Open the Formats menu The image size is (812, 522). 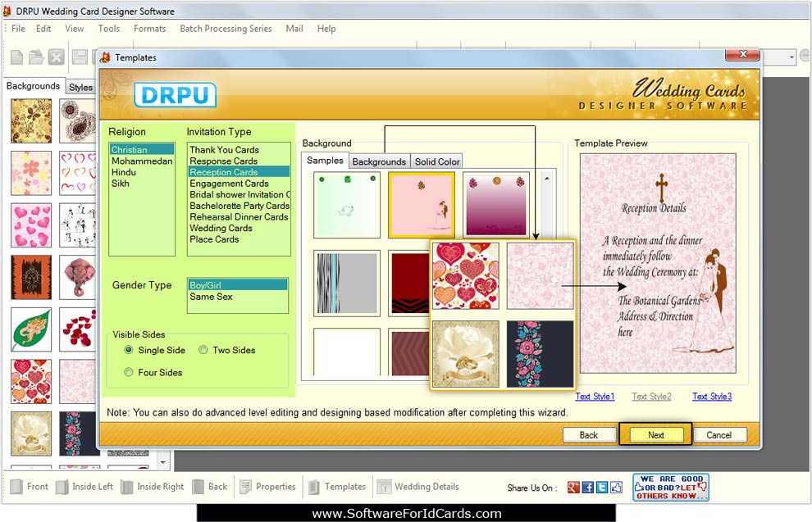[149, 29]
